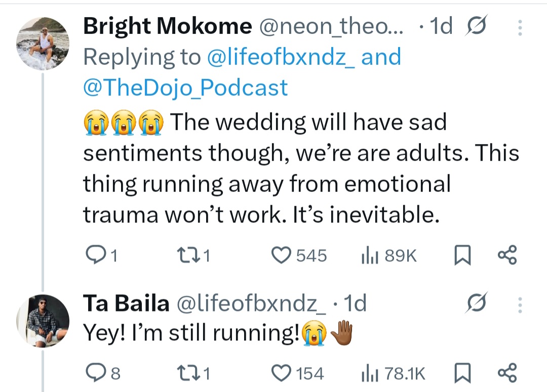Screen dimensions: 547x392
Task: Bookmark Bright Mokome's tweet
Action: click(x=461, y=256)
